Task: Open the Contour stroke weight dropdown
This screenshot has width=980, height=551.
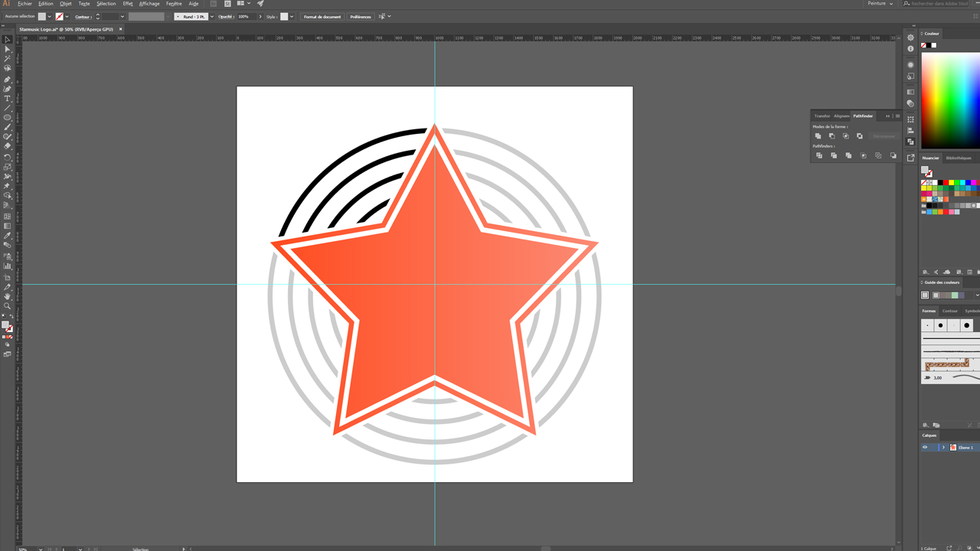Action: (x=122, y=16)
